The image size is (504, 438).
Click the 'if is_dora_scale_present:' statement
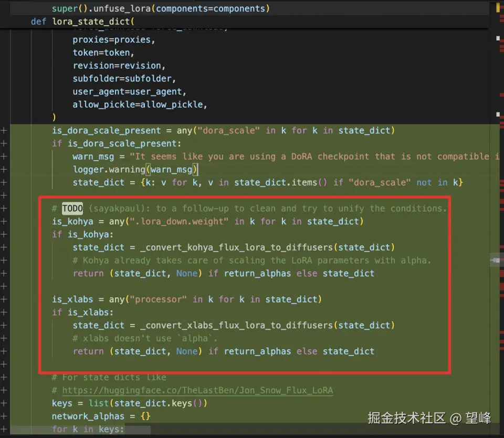[x=117, y=143]
